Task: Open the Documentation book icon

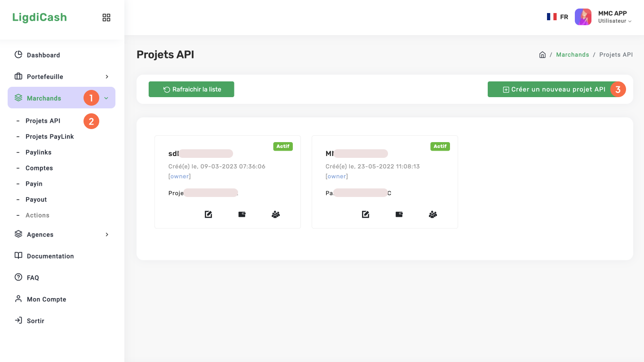Action: [18, 255]
